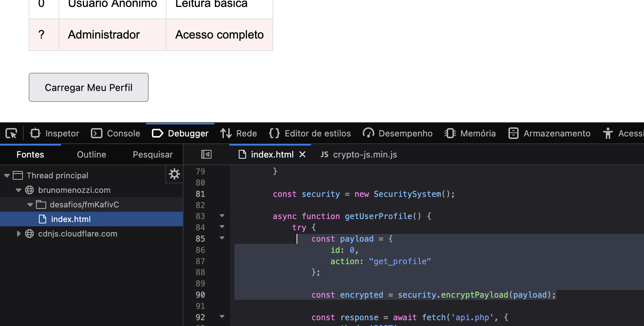The image size is (644, 326).
Task: Fold the getUserProfile function at line 83
Action: coord(222,216)
